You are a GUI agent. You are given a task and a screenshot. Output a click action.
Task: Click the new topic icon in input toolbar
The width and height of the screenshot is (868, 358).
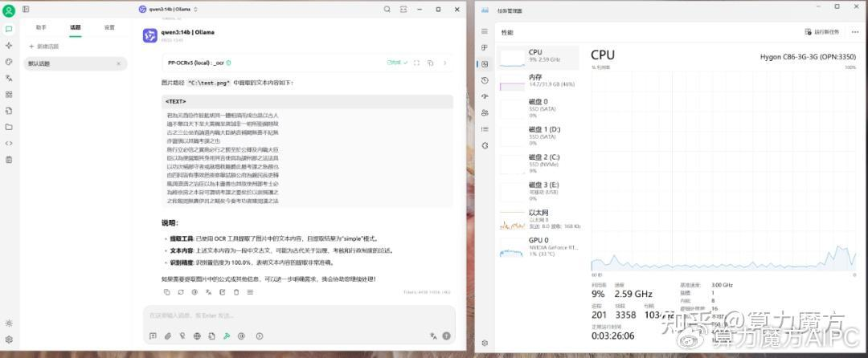(x=153, y=336)
